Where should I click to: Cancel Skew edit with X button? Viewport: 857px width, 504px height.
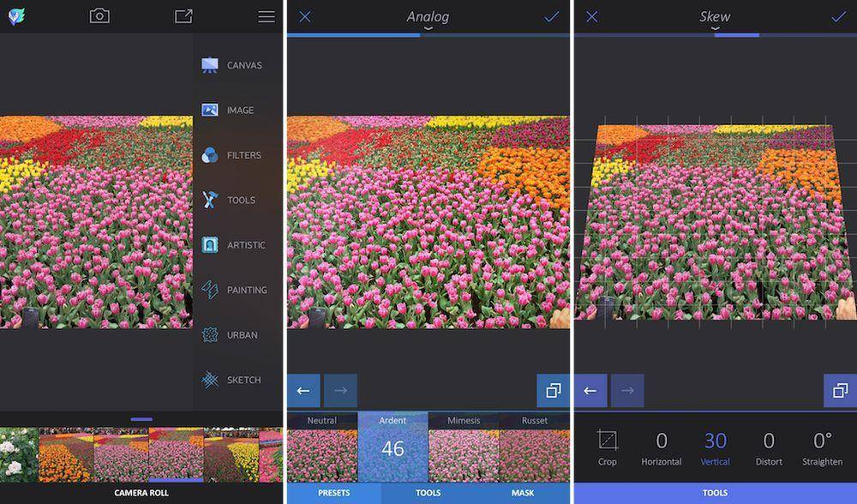click(x=591, y=16)
